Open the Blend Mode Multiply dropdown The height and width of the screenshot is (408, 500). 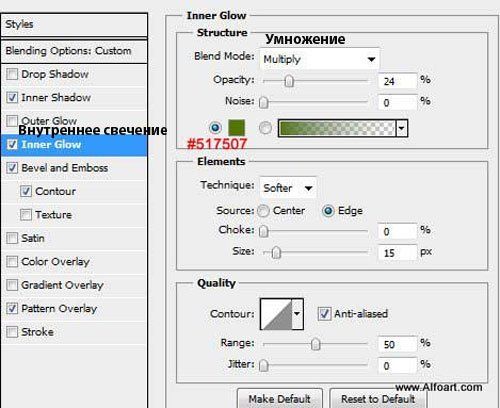pyautogui.click(x=319, y=59)
